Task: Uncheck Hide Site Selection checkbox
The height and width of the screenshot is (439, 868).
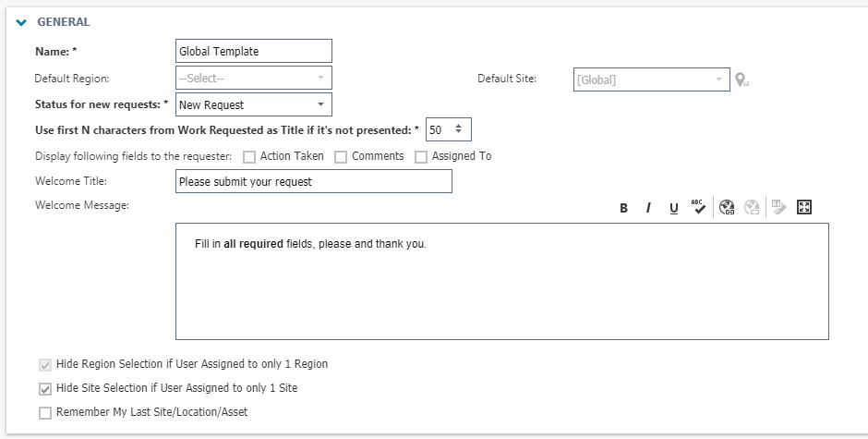Action: point(45,388)
